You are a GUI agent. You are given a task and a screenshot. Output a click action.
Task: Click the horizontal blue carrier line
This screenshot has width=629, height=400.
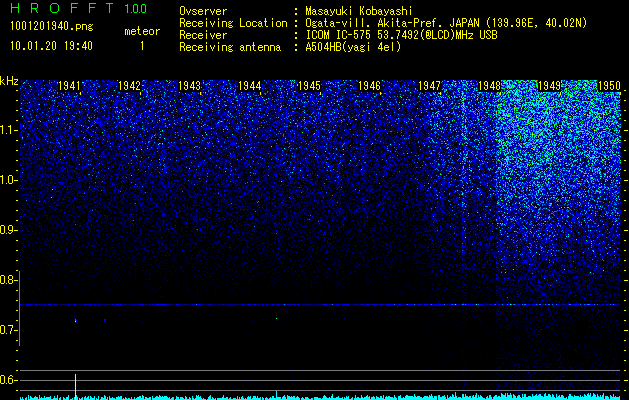(x=320, y=305)
